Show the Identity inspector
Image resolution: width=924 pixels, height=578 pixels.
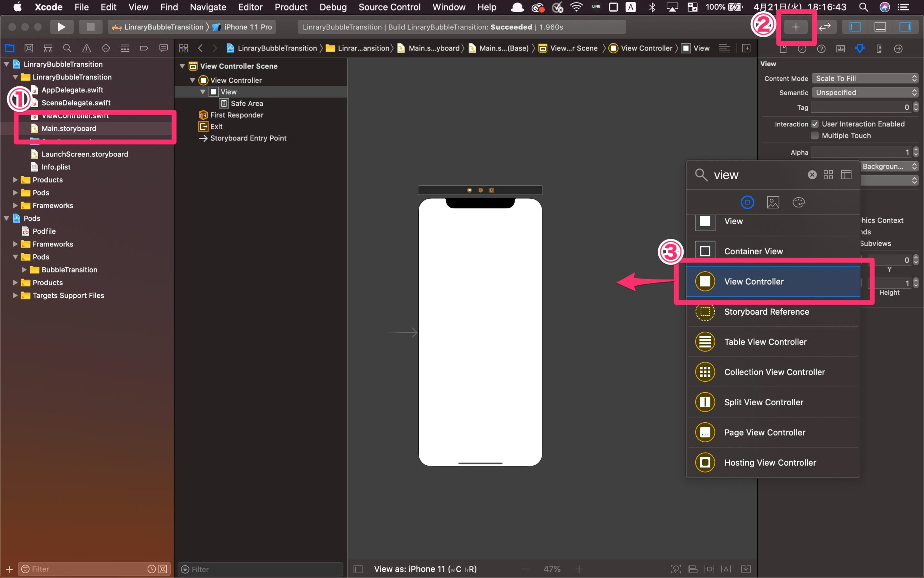[x=840, y=49]
